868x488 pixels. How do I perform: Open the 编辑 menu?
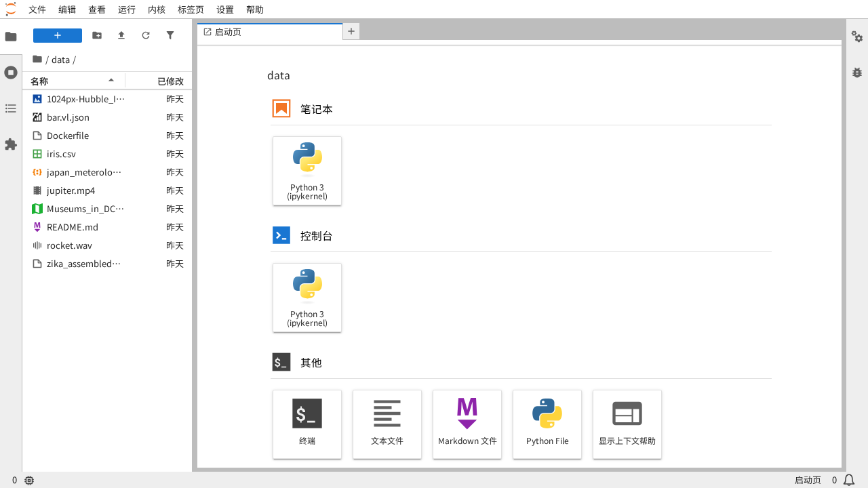pos(67,9)
